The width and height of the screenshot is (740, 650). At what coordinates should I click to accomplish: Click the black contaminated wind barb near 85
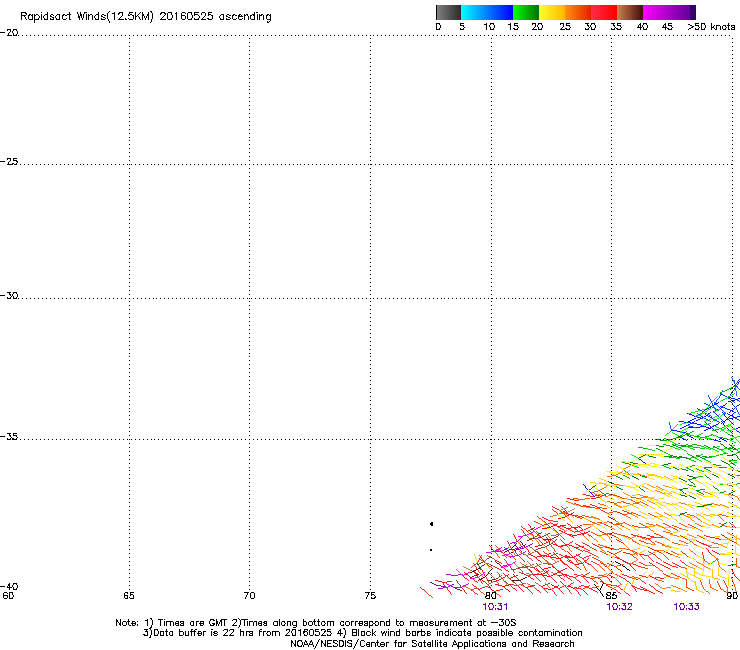(x=601, y=589)
